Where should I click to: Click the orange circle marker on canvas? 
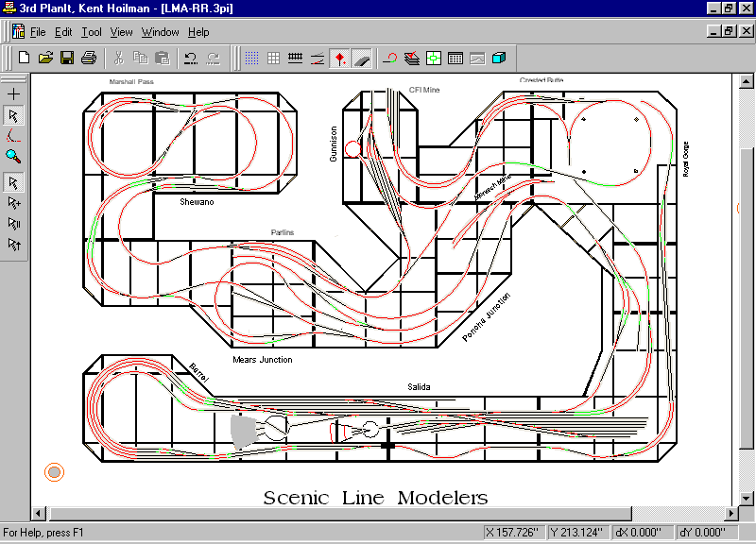coord(55,471)
